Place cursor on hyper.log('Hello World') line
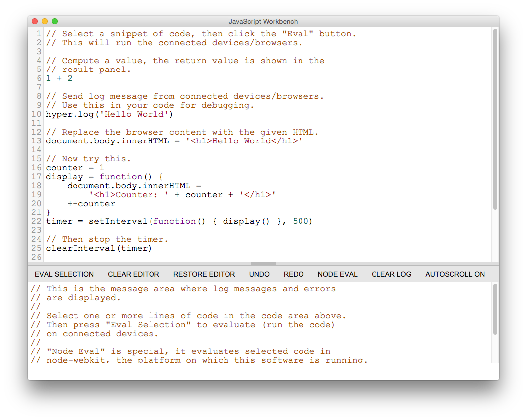The height and width of the screenshot is (420, 527). point(109,114)
